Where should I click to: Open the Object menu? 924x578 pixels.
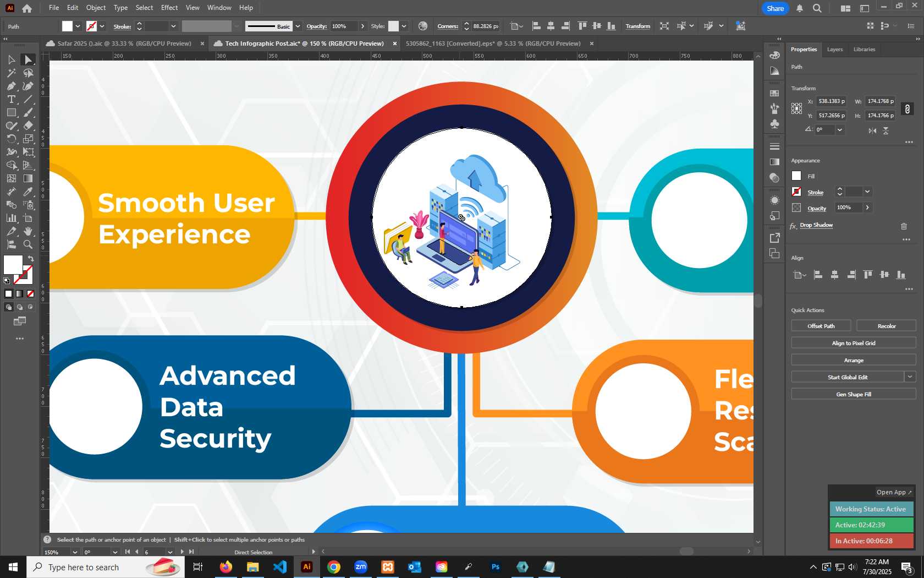click(x=96, y=8)
